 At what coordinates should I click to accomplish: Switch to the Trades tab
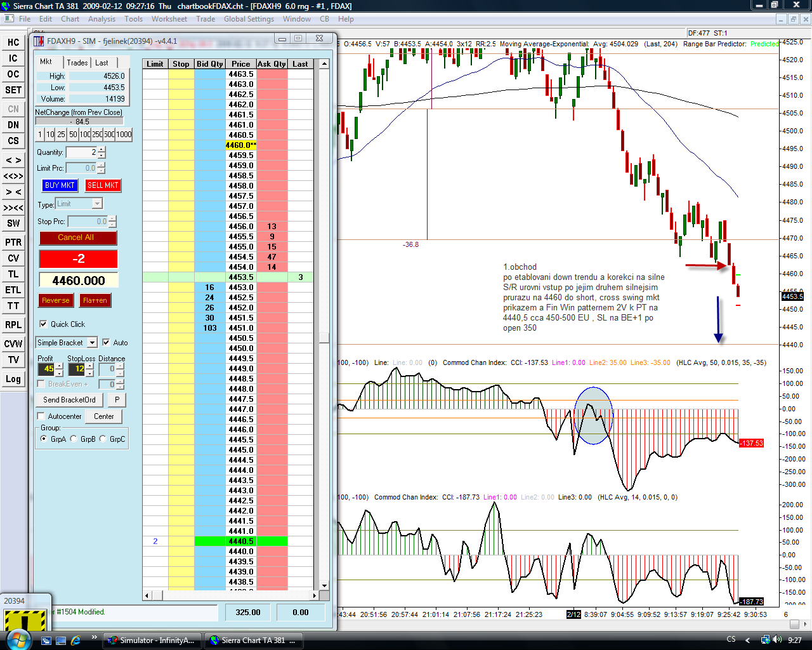click(x=77, y=63)
